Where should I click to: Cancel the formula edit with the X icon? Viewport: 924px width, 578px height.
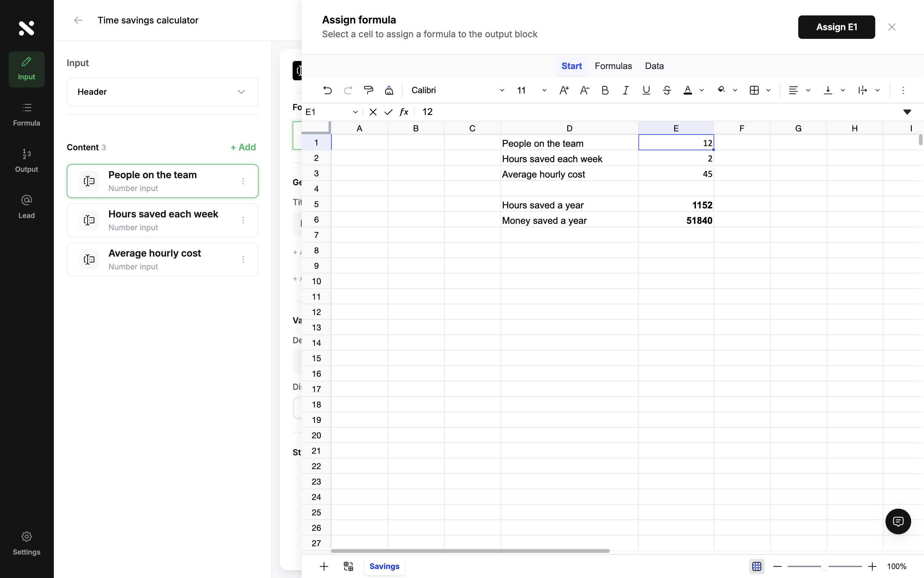373,112
